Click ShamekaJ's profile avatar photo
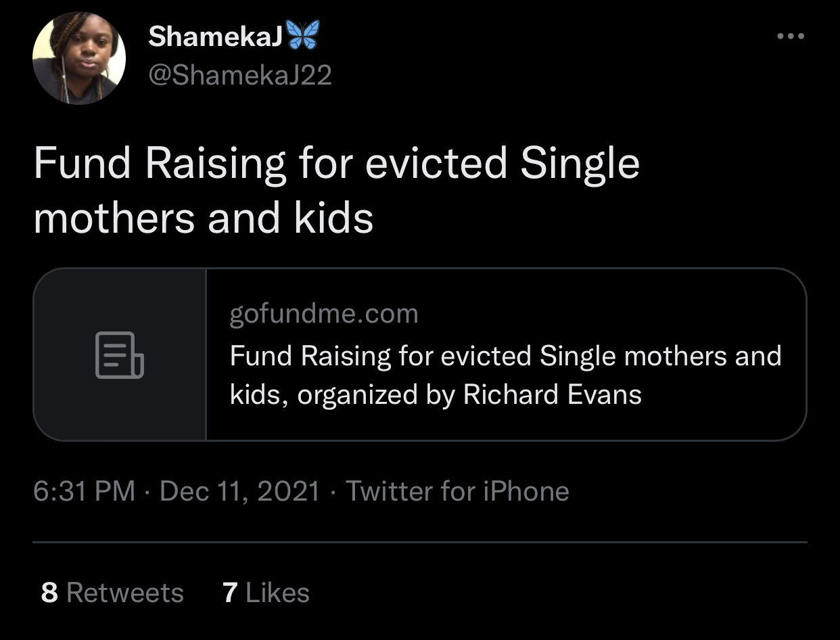The width and height of the screenshot is (840, 640). pyautogui.click(x=79, y=58)
